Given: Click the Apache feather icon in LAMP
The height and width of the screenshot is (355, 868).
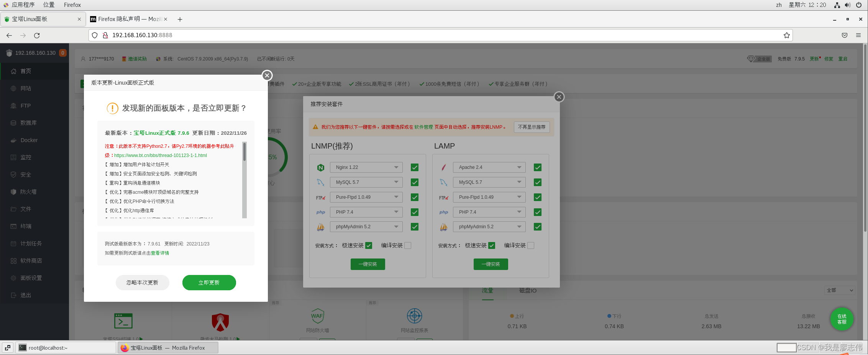Looking at the screenshot, I should tap(444, 167).
